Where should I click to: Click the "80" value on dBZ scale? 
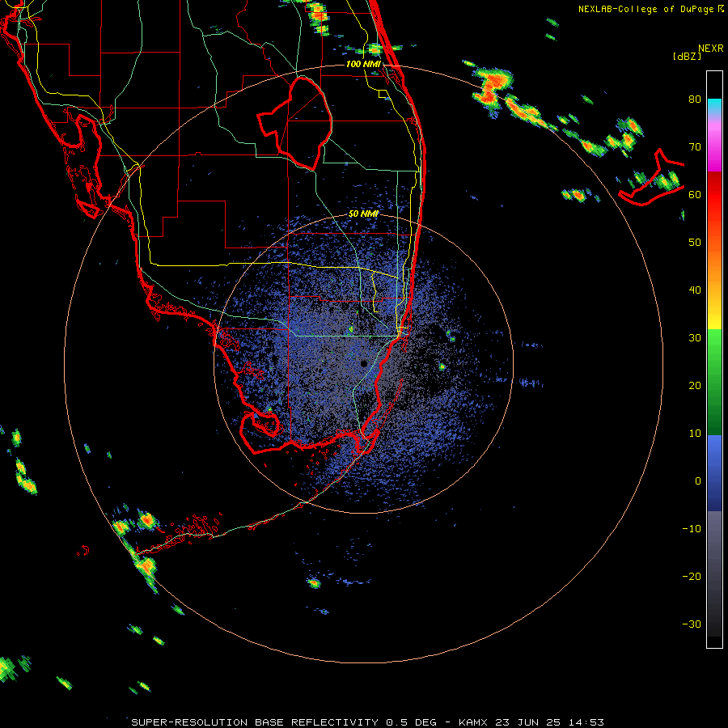click(x=695, y=99)
